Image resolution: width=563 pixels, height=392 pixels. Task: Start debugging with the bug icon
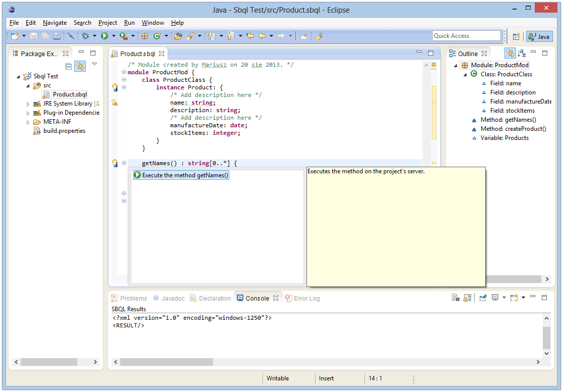(x=85, y=36)
